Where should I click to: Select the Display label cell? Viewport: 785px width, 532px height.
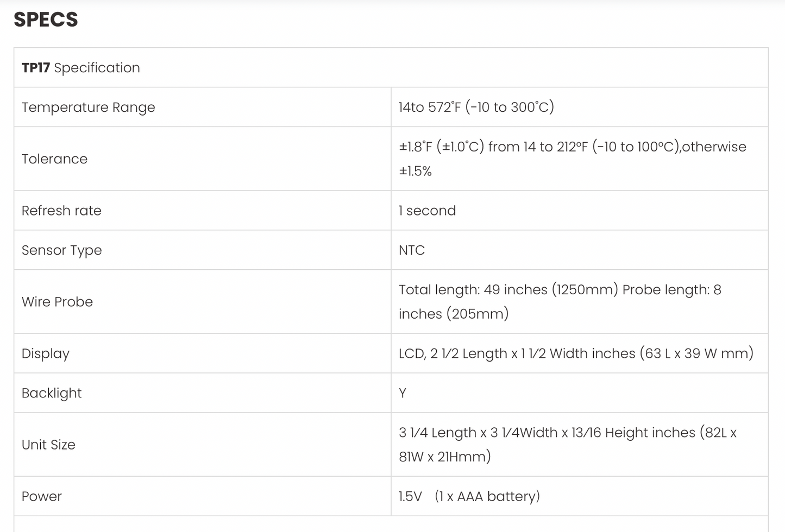tap(46, 353)
